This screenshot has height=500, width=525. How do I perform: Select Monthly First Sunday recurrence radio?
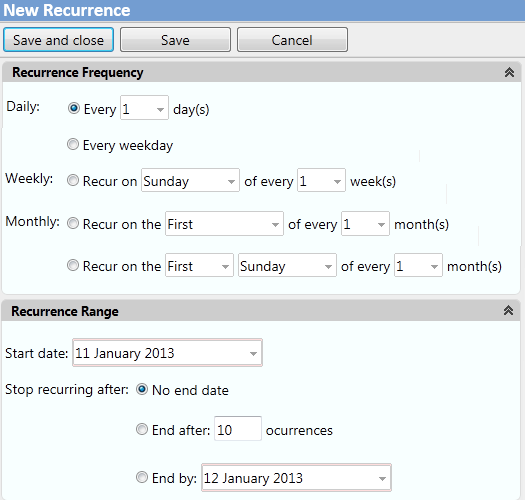(73, 265)
